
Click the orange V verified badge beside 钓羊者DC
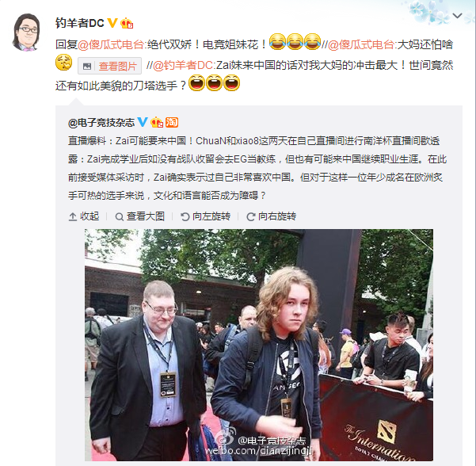coord(112,23)
